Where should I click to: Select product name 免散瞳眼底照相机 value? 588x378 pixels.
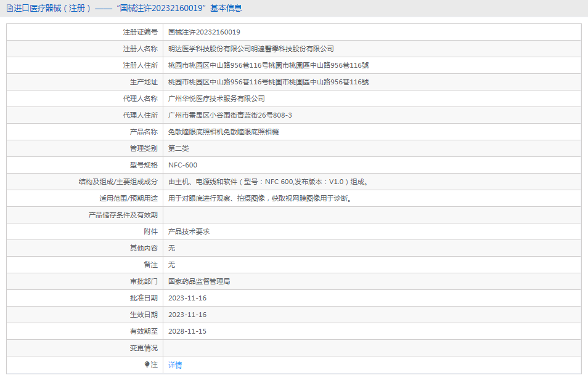tap(223, 132)
